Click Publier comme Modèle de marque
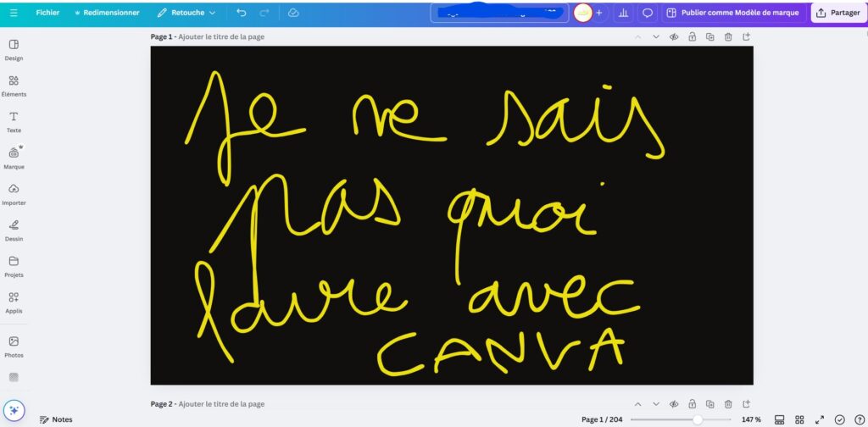 (x=733, y=13)
